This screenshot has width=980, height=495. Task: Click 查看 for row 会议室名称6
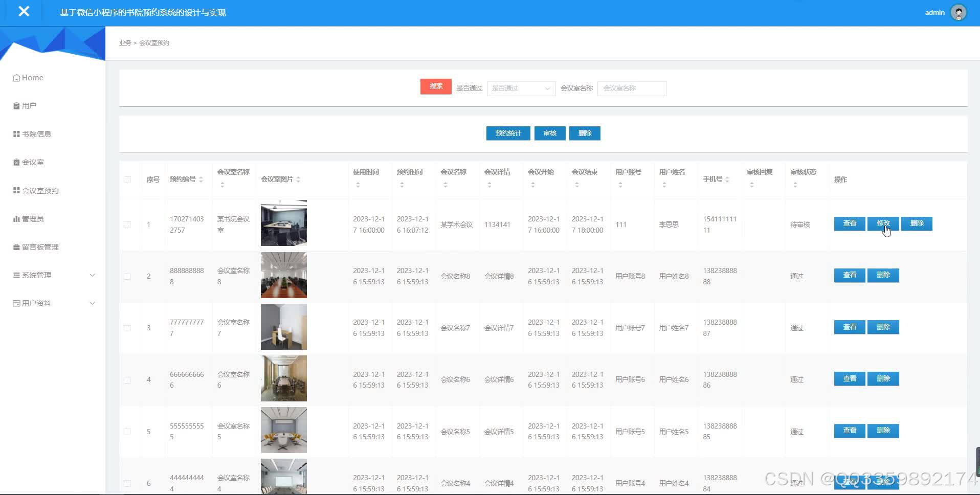pyautogui.click(x=850, y=378)
